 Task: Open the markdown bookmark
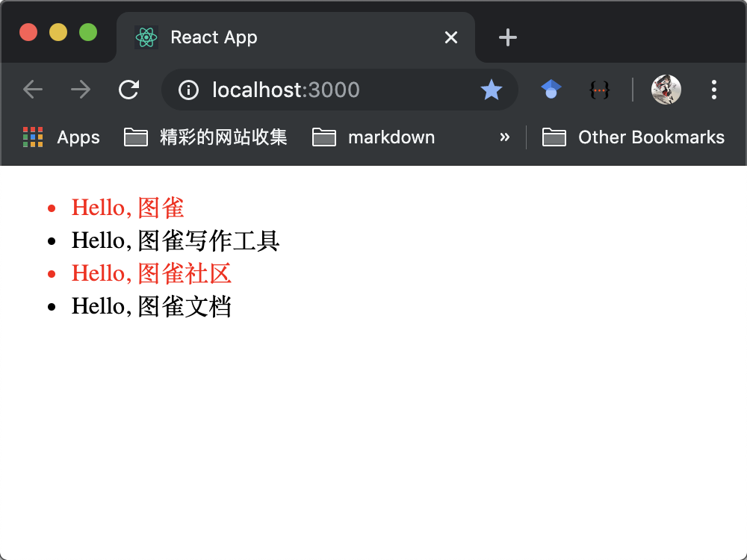click(x=391, y=137)
